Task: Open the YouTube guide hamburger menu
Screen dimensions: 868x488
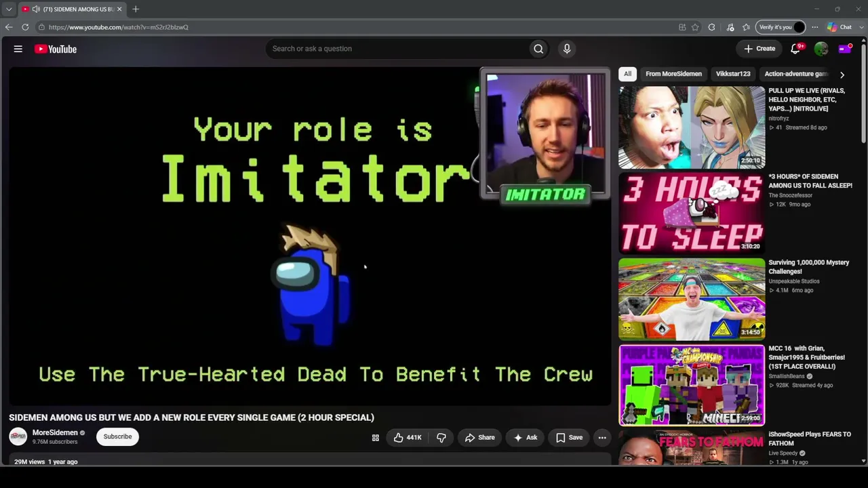Action: point(18,49)
